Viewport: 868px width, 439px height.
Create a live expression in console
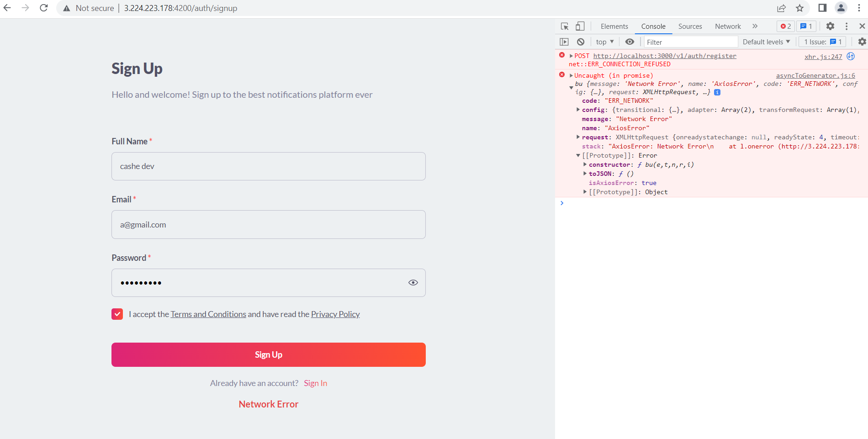click(x=630, y=42)
